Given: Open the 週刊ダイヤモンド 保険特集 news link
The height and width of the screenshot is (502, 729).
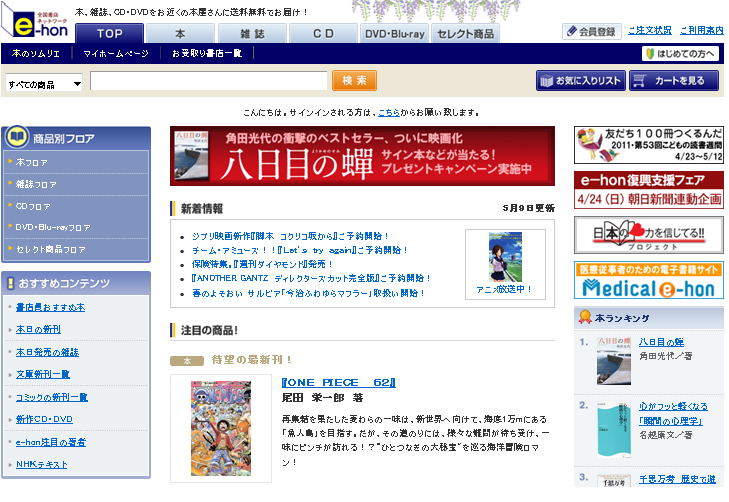Looking at the screenshot, I should [262, 264].
